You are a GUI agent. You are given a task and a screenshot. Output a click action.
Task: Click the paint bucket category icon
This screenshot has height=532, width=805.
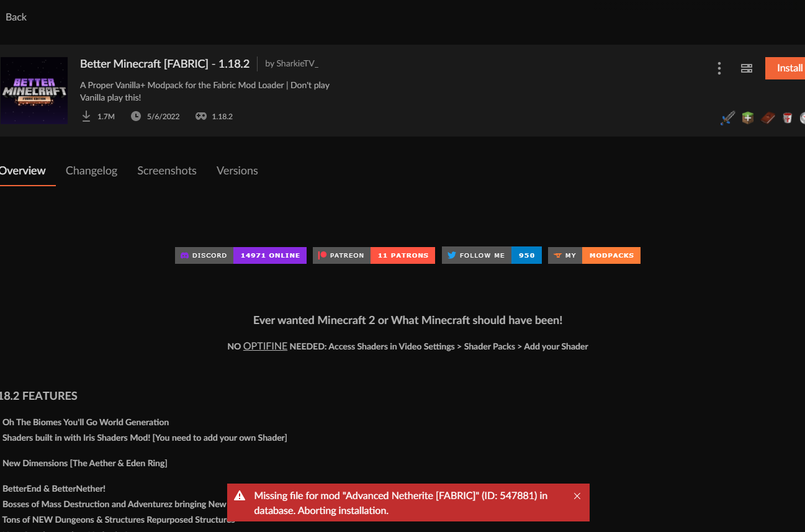[787, 117]
